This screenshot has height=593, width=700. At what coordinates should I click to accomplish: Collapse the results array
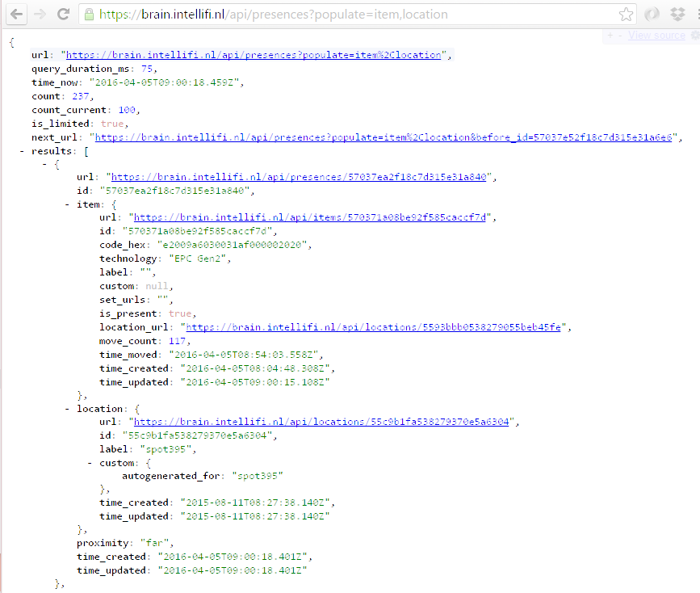[22, 151]
